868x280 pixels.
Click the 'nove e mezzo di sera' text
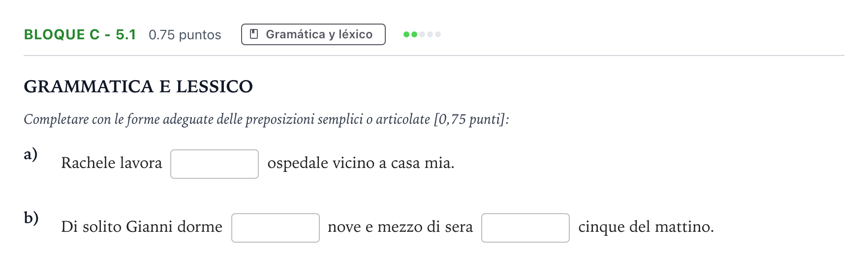[400, 227]
